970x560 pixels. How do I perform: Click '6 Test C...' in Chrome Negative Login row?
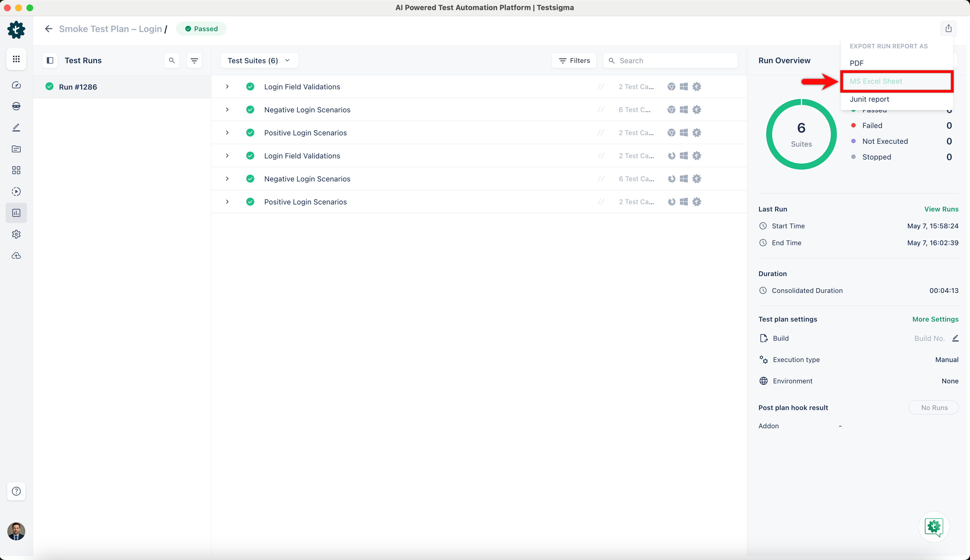(x=635, y=110)
